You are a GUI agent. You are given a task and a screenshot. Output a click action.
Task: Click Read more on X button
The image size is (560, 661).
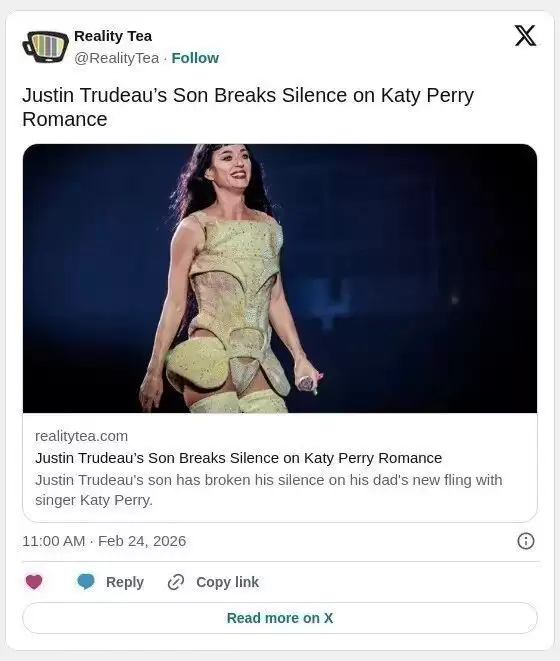coord(280,618)
